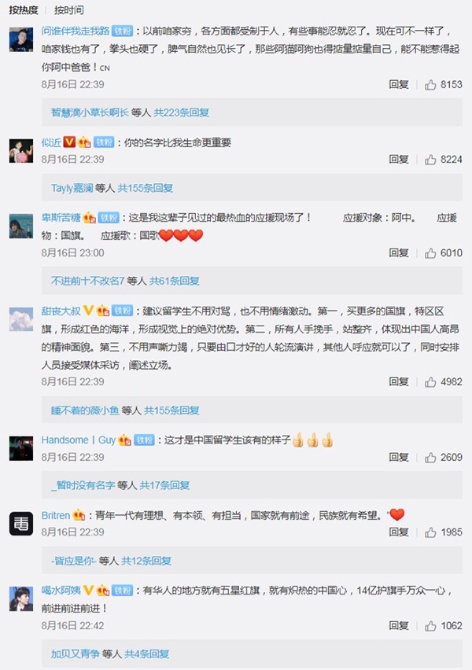Select the 按热度 sorting tab
Viewport: 472px width, 670px height.
pyautogui.click(x=23, y=10)
